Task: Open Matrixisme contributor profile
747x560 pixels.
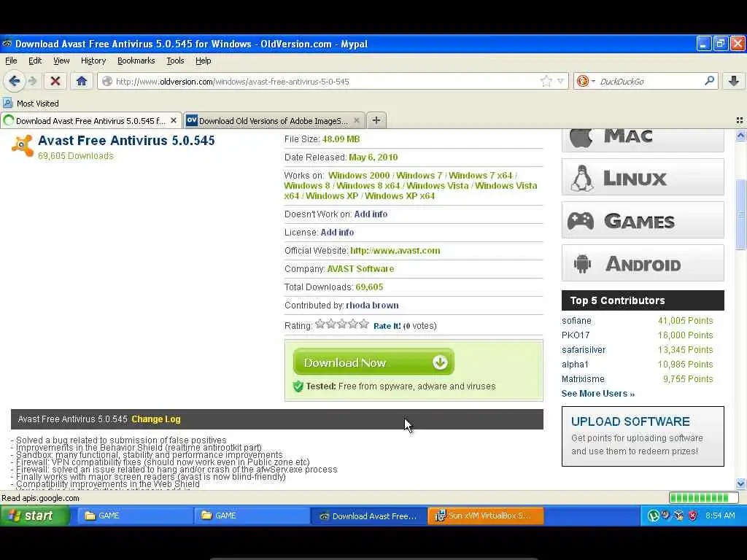Action: [x=583, y=379]
